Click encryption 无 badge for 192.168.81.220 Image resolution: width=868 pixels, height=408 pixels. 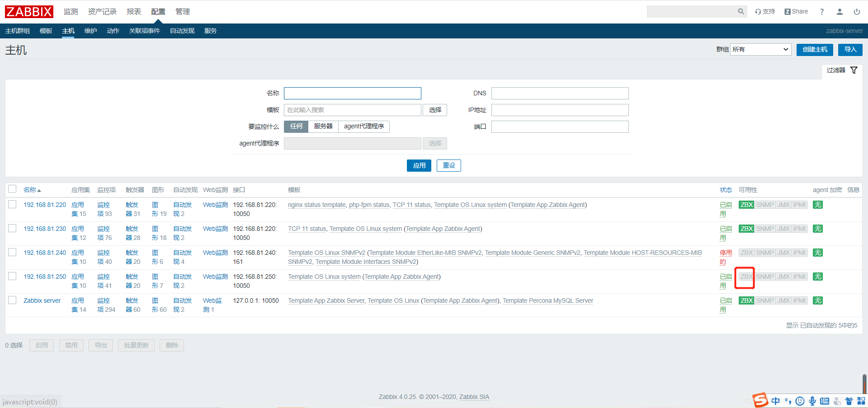tap(818, 205)
